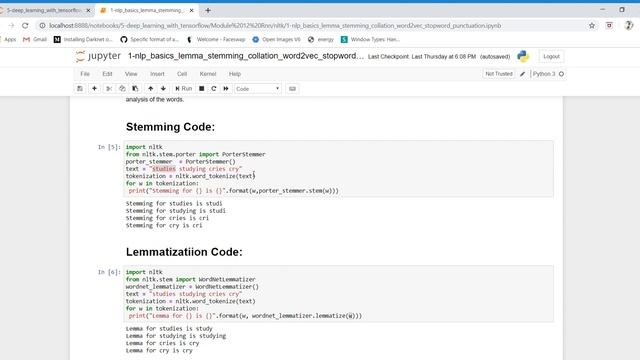Click the Lemmatizatiion Code heading
Screen dimensions: 640x360
point(184,252)
